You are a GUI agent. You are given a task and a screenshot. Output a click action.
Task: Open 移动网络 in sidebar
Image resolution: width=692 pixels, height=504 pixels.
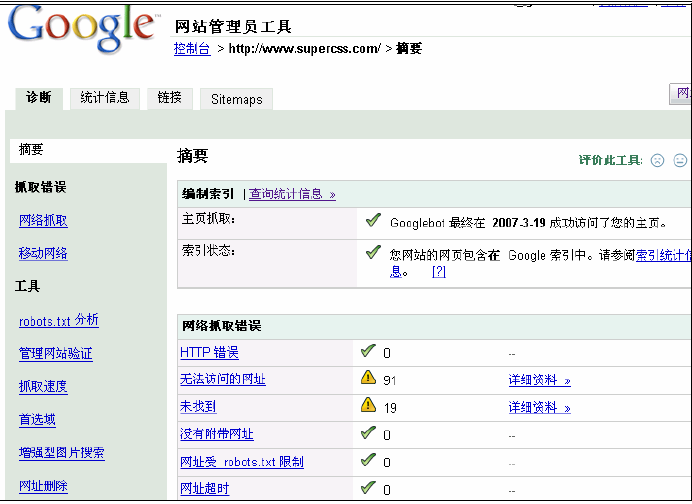(43, 253)
